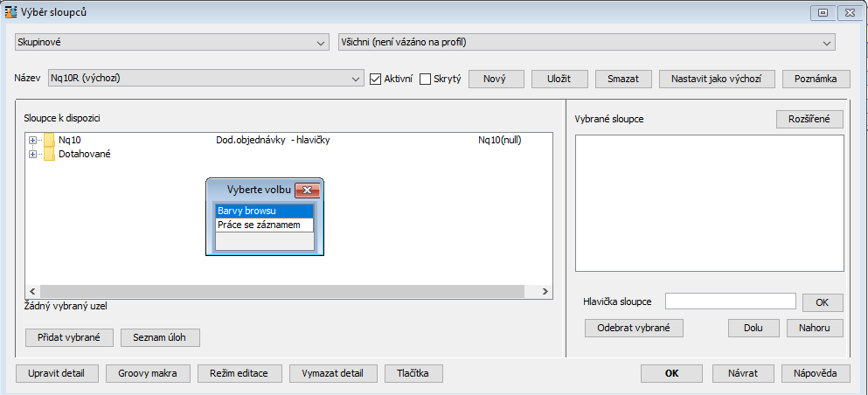
Task: Open the Skupinové dropdown
Action: 320,42
